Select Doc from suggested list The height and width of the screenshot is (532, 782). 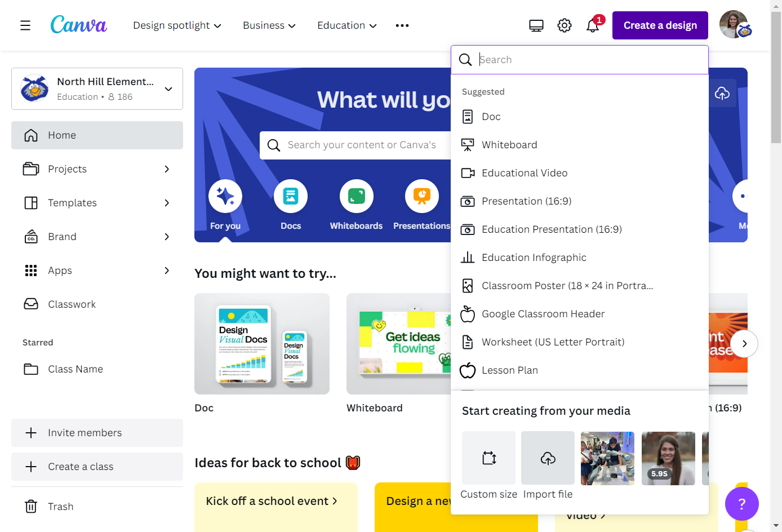click(x=579, y=117)
